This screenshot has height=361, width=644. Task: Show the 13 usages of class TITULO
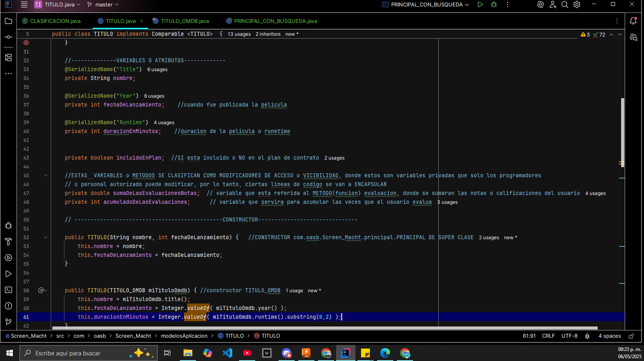pyautogui.click(x=239, y=34)
